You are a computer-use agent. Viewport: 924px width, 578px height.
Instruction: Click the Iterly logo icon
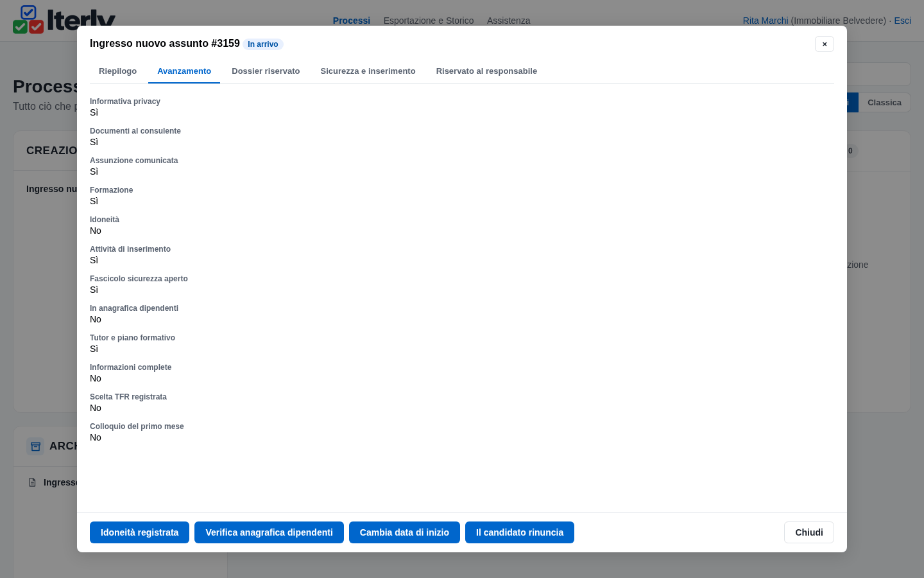point(28,20)
